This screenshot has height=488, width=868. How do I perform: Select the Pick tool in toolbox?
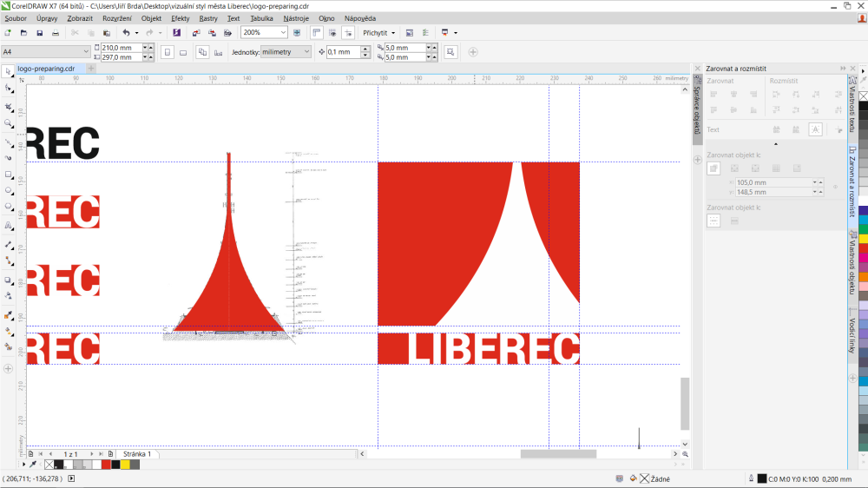point(9,71)
